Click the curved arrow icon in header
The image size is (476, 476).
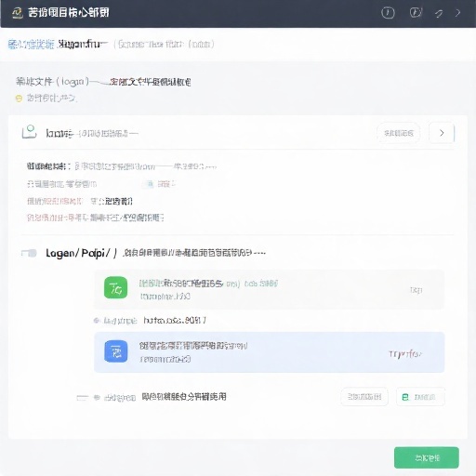pos(439,13)
